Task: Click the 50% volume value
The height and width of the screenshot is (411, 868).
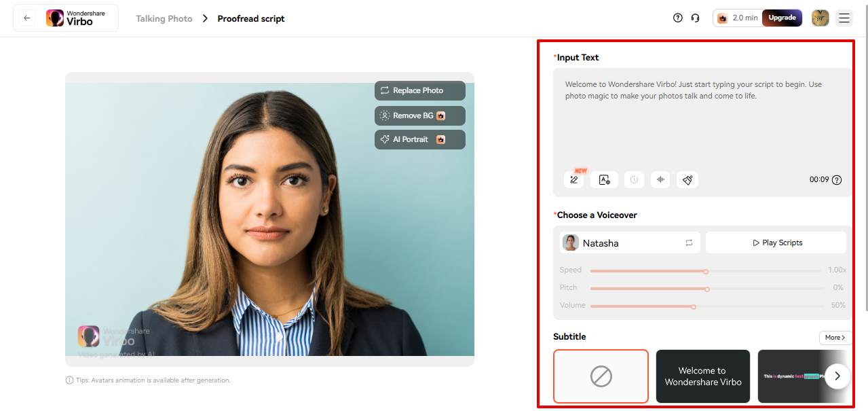Action: (x=838, y=305)
